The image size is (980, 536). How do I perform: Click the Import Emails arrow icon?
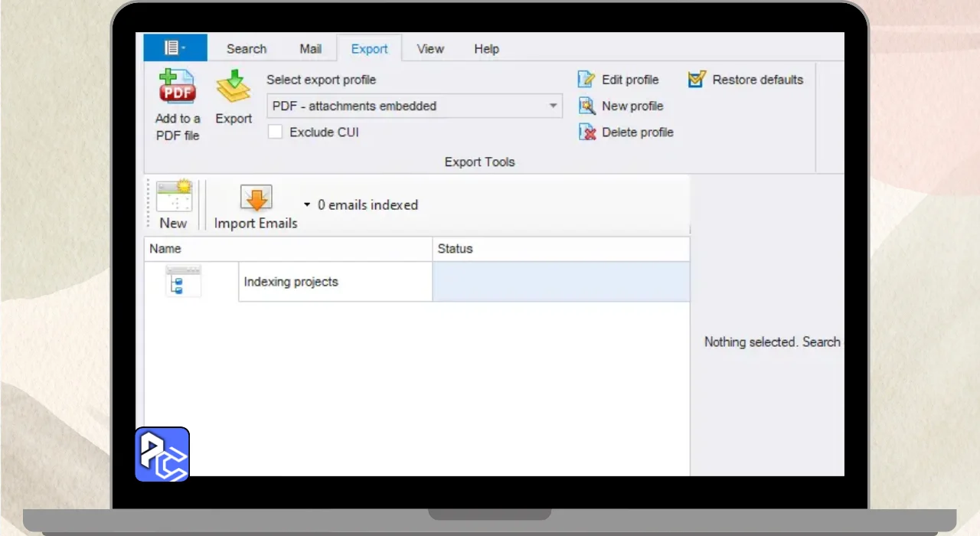pos(256,198)
